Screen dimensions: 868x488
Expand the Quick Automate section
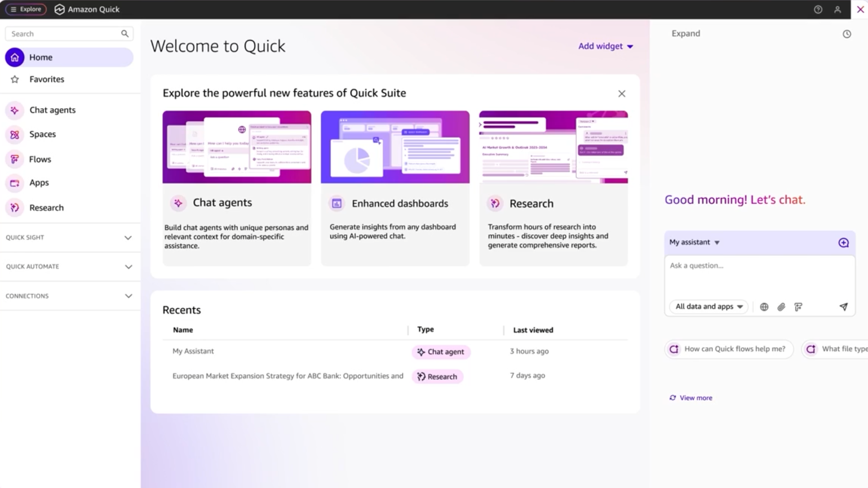tap(69, 267)
